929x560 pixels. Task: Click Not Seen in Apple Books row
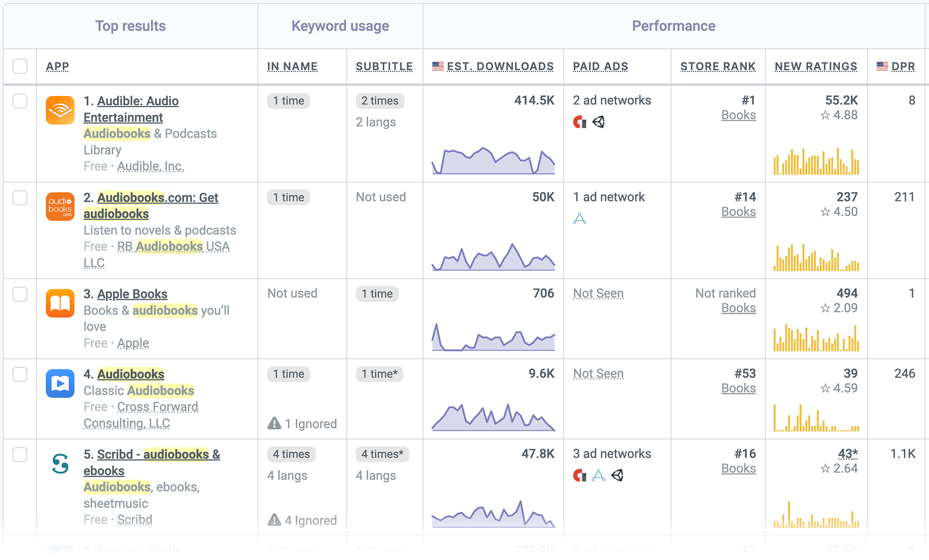[x=598, y=294]
